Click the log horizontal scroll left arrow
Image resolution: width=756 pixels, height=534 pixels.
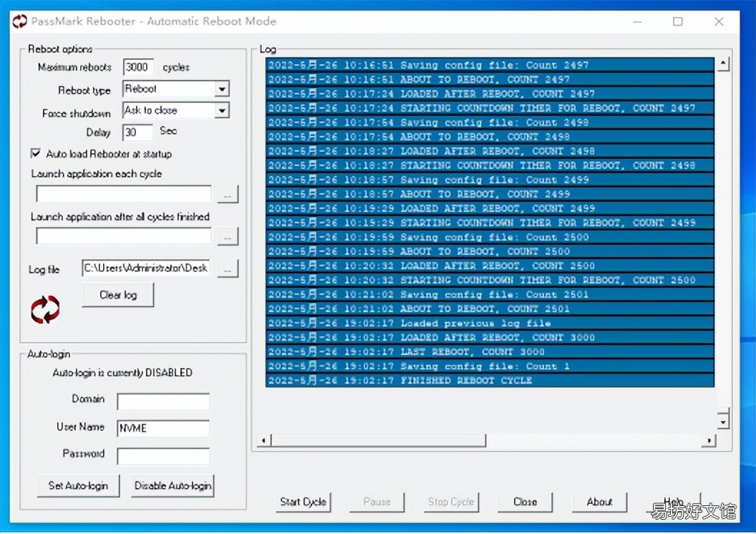pyautogui.click(x=263, y=440)
